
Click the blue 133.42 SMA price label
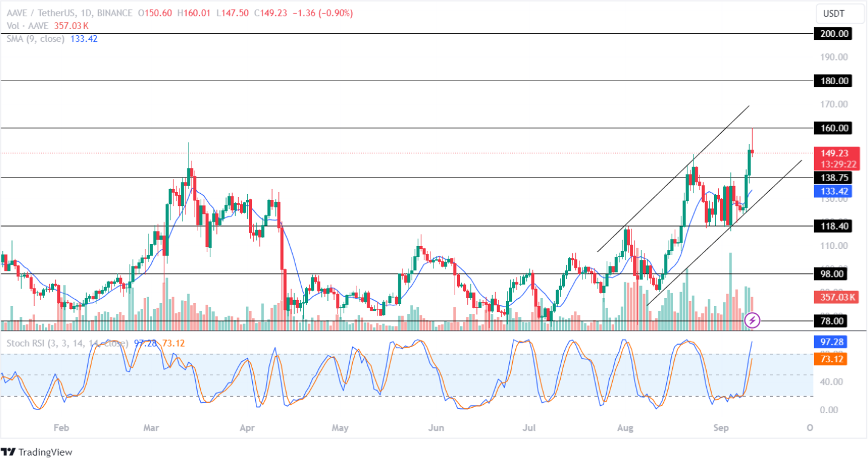(833, 191)
